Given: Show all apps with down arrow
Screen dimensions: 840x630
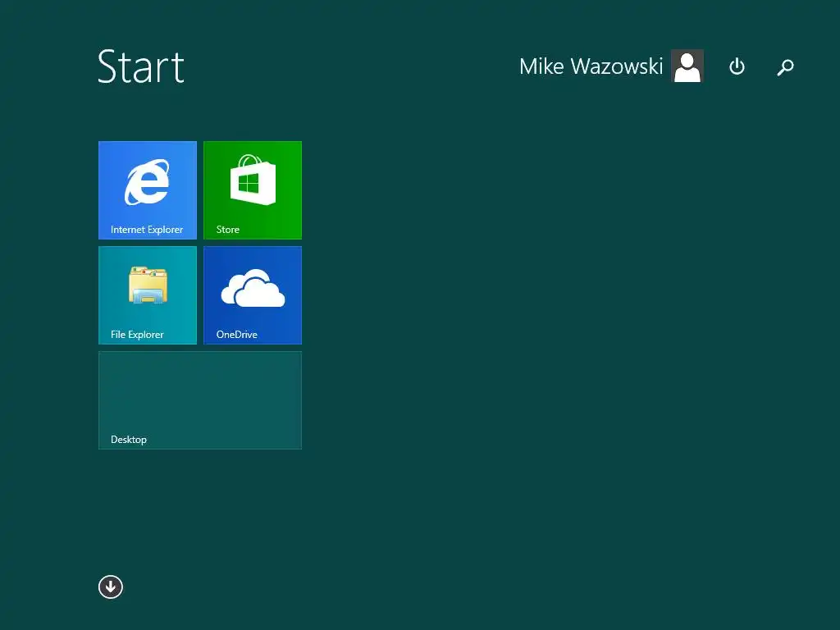Looking at the screenshot, I should click(111, 587).
